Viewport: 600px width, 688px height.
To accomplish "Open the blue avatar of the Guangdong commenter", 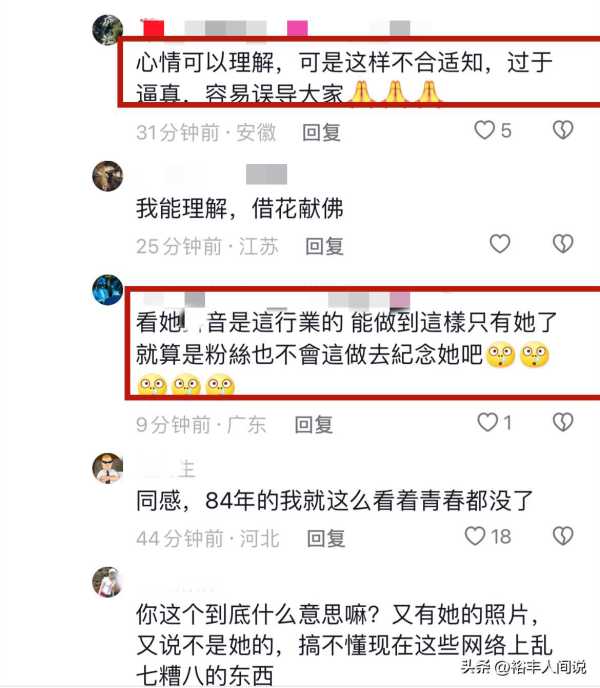I will pos(108,290).
